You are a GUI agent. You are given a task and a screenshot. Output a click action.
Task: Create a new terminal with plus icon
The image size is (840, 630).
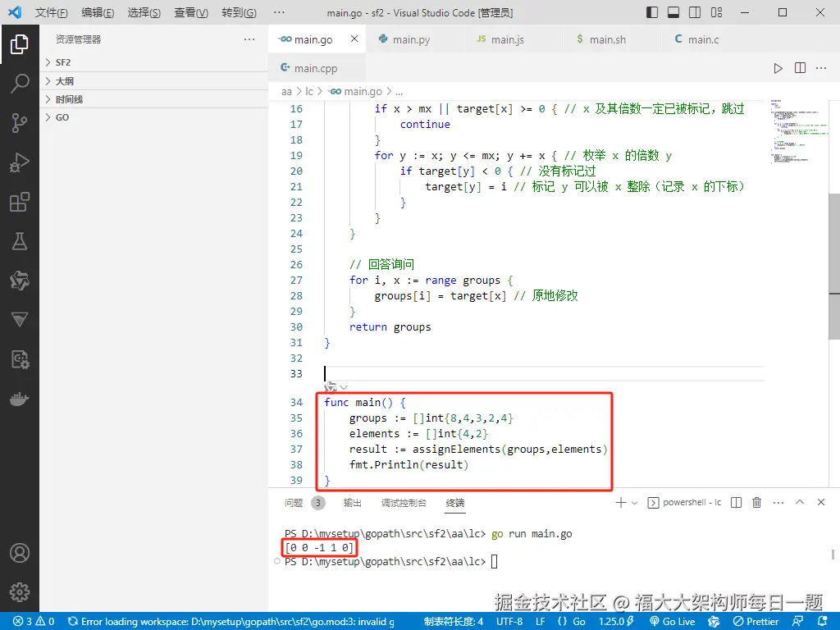[x=620, y=503]
